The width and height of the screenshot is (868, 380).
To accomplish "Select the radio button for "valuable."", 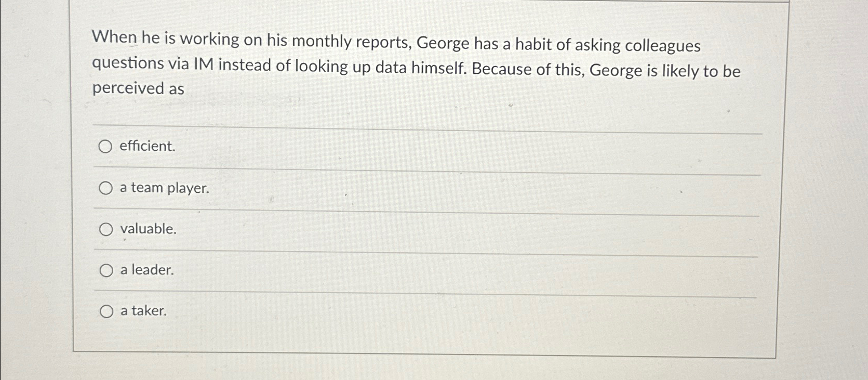I will point(106,228).
